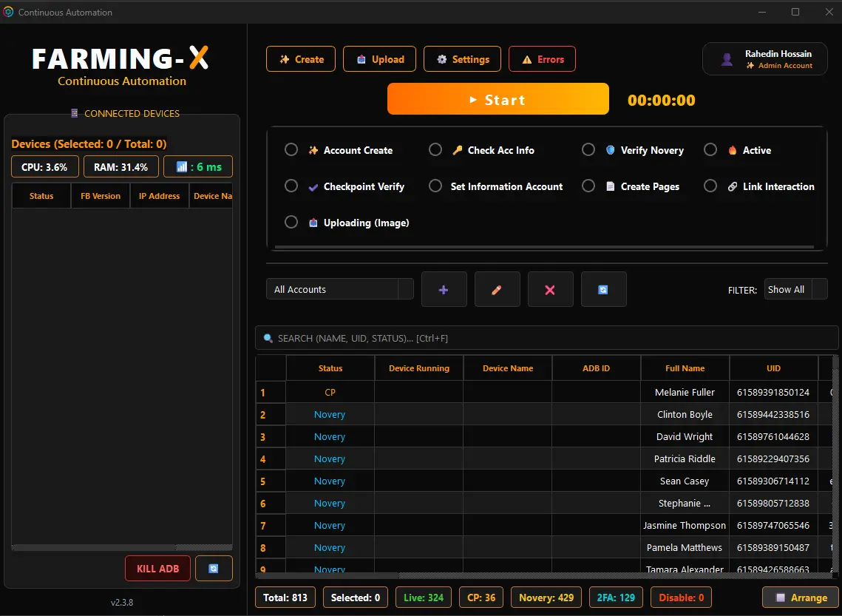Click the orange Start button
The image size is (842, 616).
[498, 99]
